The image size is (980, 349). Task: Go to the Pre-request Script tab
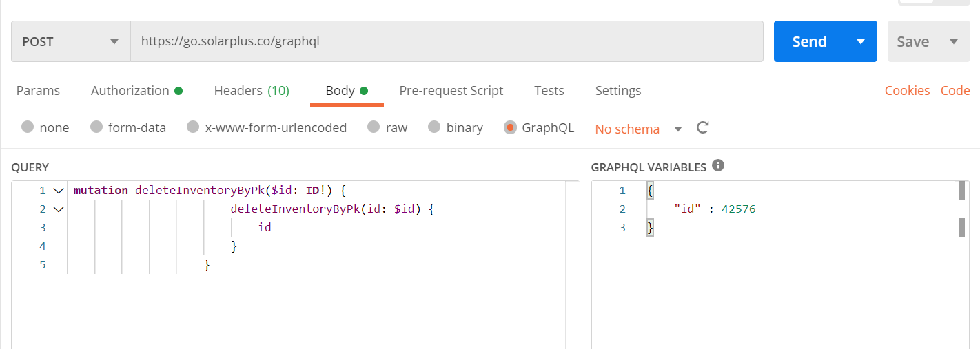coord(451,91)
